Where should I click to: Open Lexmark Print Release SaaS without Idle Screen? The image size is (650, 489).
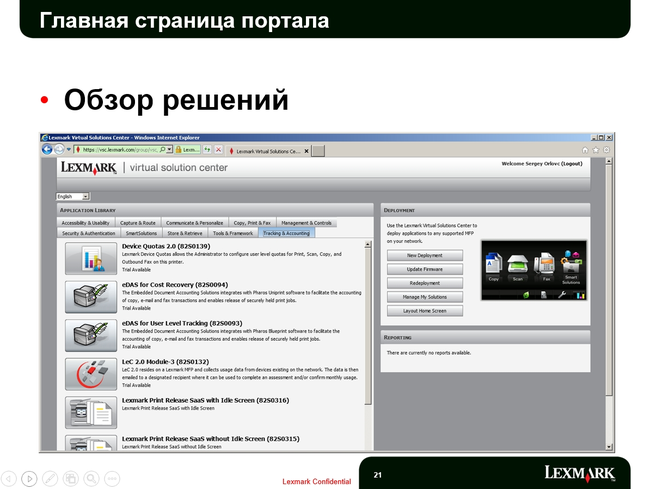[x=211, y=439]
